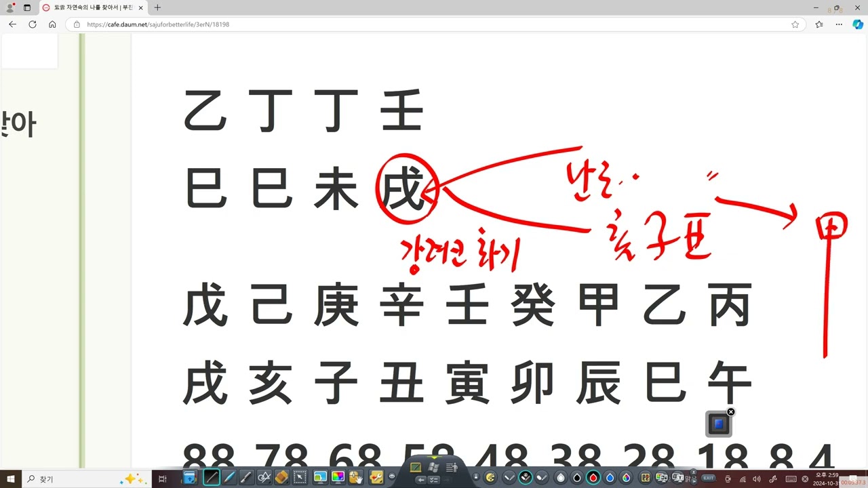Open the browser favorites list icon
The image size is (868, 488).
coord(819,24)
